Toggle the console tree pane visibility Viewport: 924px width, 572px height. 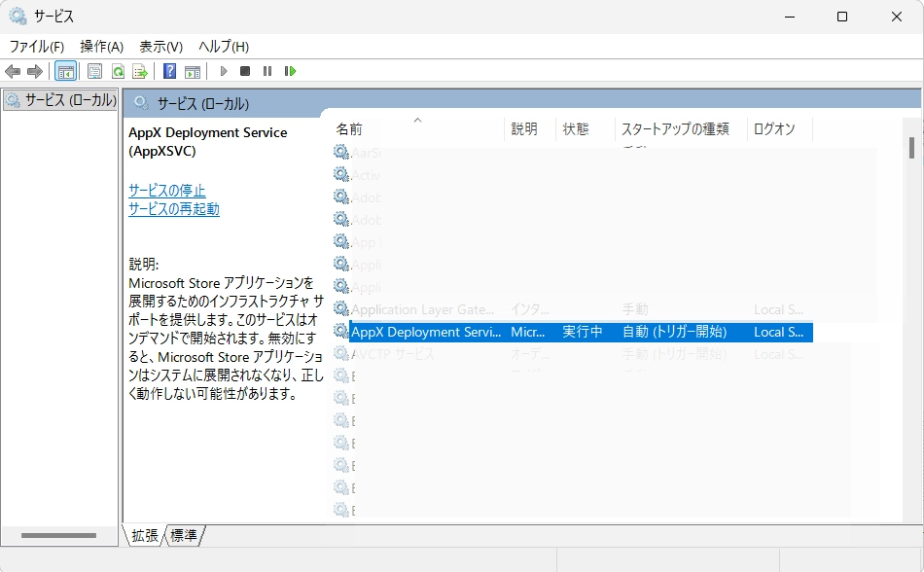click(x=65, y=70)
